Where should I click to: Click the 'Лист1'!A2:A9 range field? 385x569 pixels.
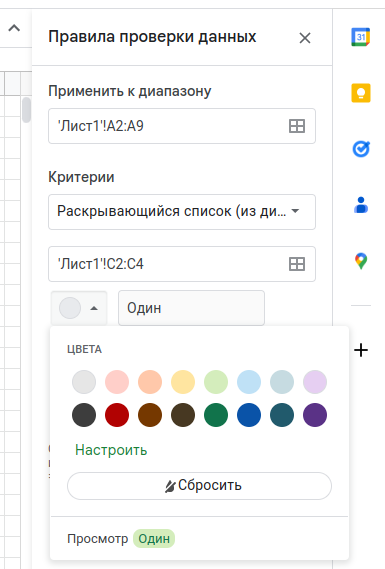tap(182, 126)
